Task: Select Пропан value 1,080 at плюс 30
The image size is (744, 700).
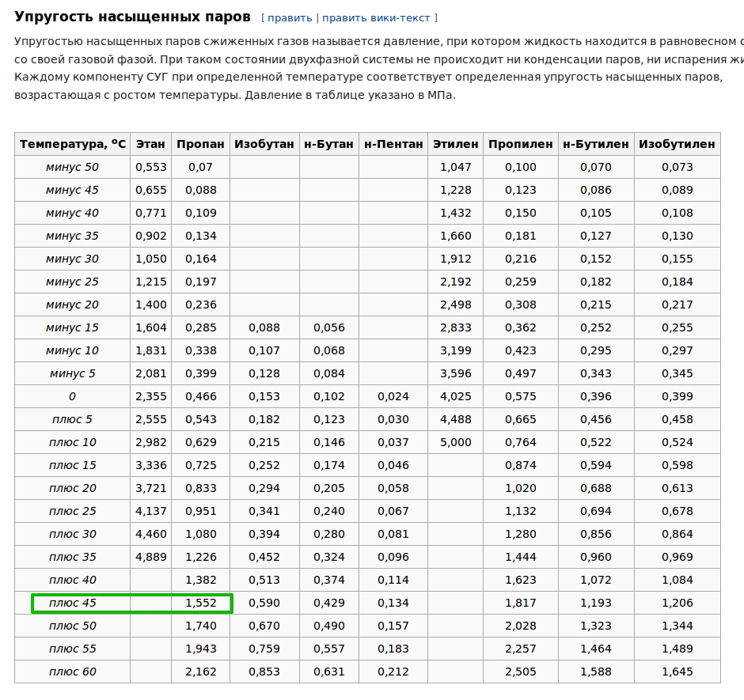Action: click(x=201, y=534)
